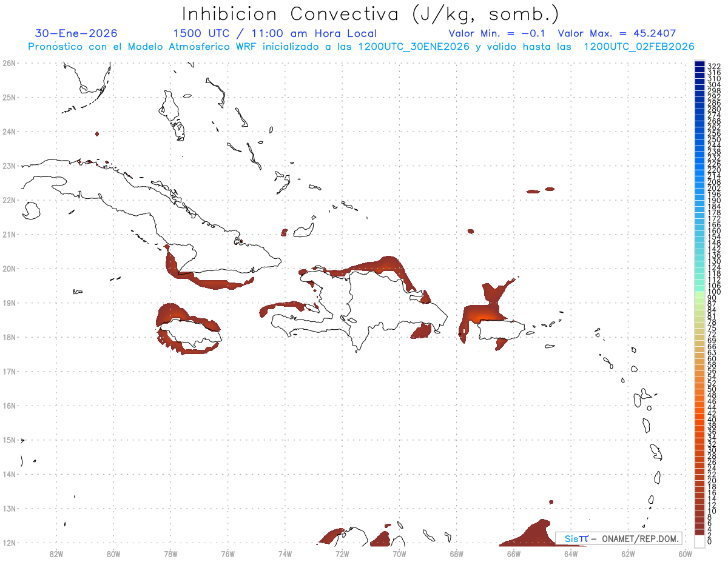Click longitude label 70W

[399, 554]
